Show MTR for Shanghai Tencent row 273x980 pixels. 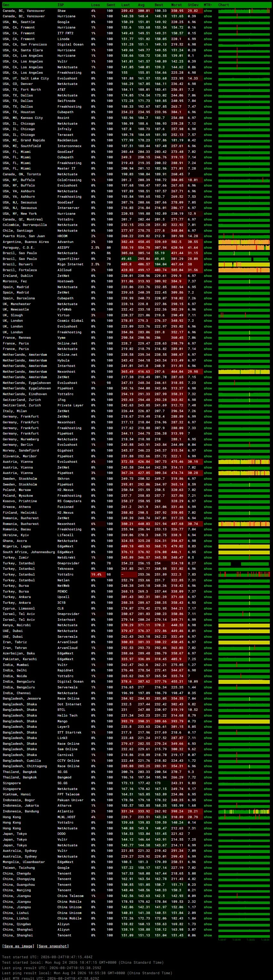[x=208, y=935]
